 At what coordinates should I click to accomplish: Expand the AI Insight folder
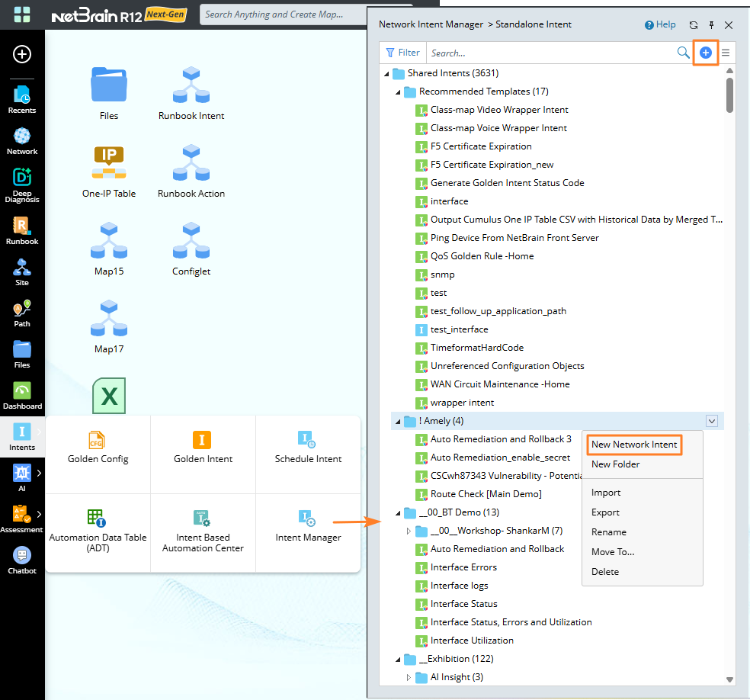click(409, 677)
